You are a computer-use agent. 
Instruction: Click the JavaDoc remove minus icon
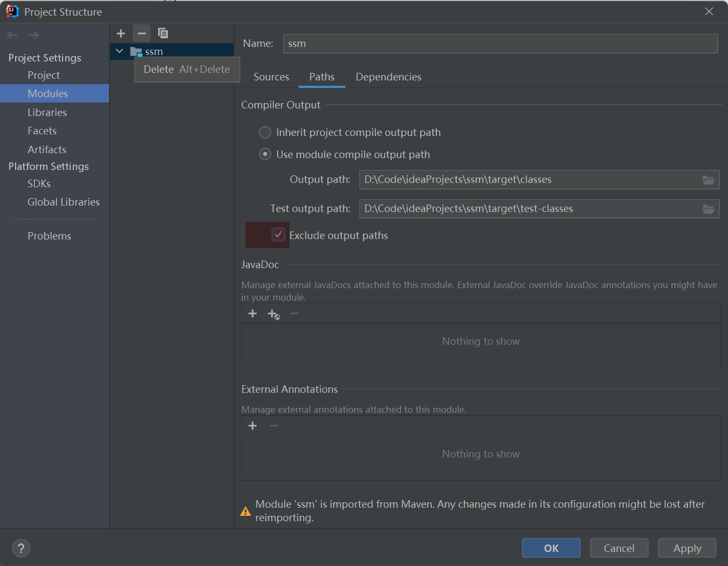click(x=295, y=313)
